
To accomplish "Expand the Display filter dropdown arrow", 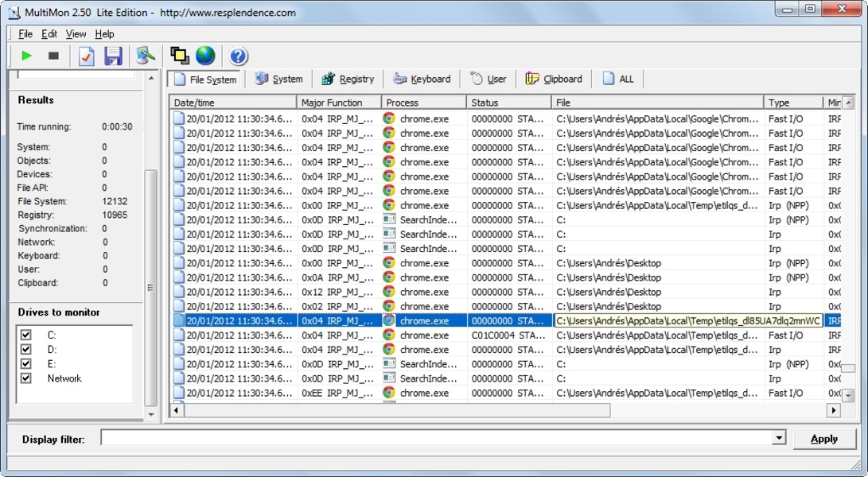I will tap(779, 439).
